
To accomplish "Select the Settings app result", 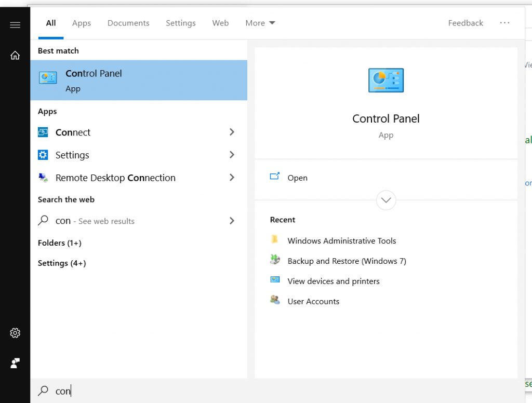I will 139,155.
